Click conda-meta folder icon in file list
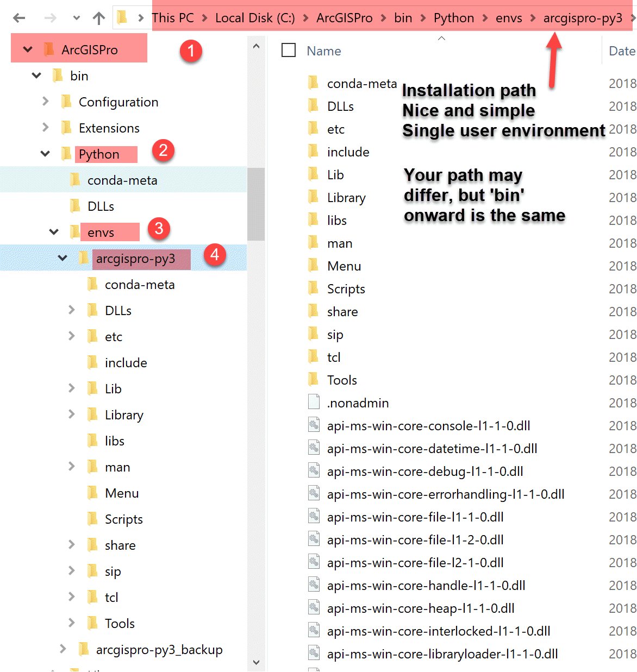 pos(314,83)
